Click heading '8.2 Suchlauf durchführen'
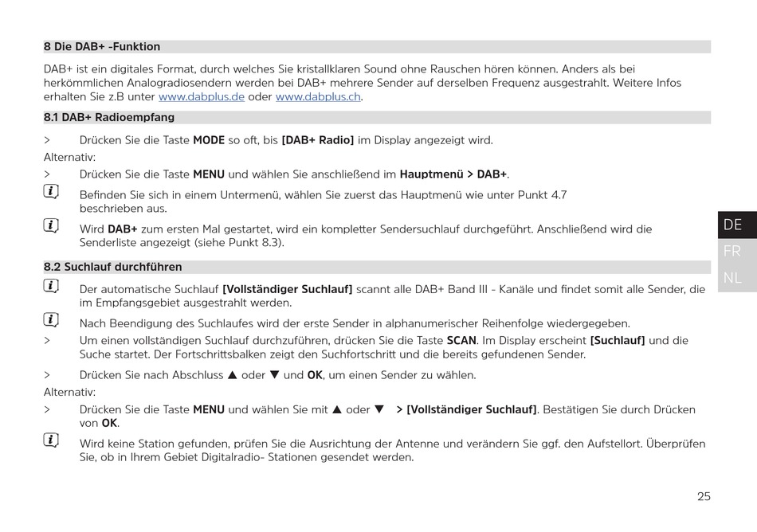 click(x=113, y=267)
